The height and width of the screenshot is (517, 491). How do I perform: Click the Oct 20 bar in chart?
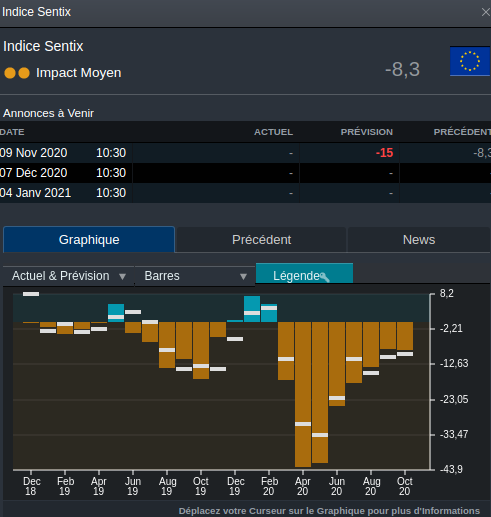point(405,336)
